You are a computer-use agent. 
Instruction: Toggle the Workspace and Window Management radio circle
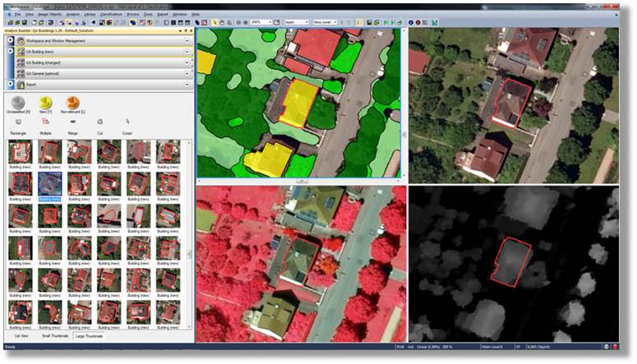tap(11, 40)
